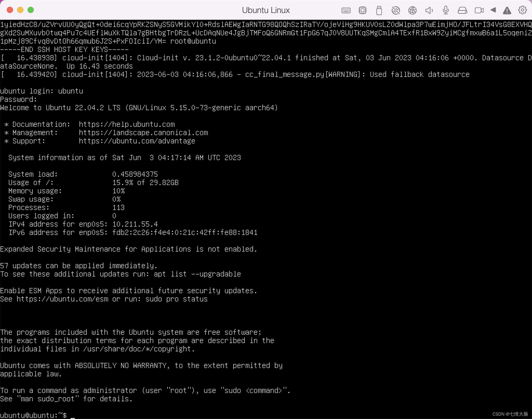Click 'sudo pro status' command text
The height and width of the screenshot is (419, 532).
[x=177, y=299]
